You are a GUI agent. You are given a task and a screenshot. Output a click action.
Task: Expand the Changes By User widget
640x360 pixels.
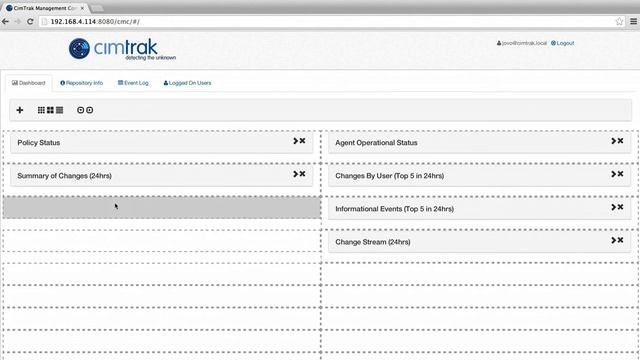(613, 174)
